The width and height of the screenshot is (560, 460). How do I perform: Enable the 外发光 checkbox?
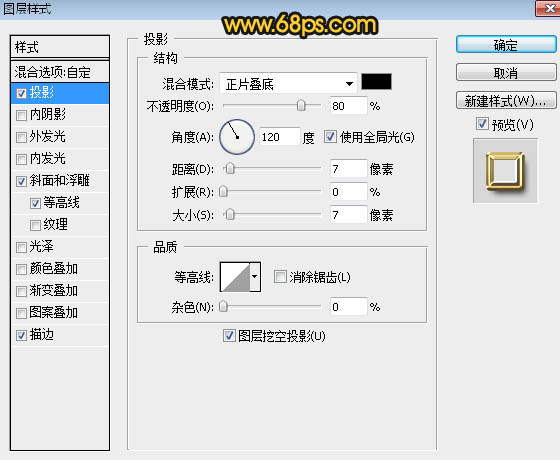tap(21, 137)
